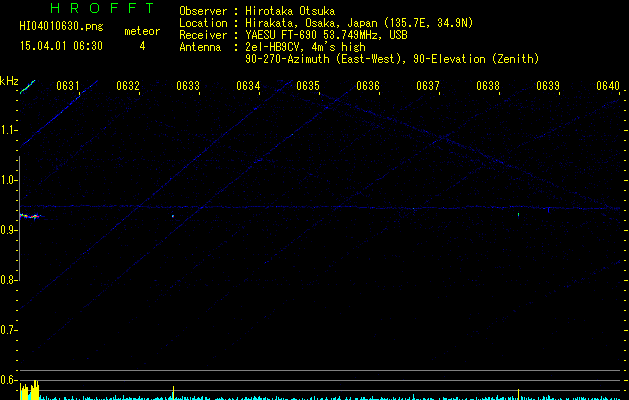
Task: Click the green meteor echo below 0638-0639
Action: [518, 214]
